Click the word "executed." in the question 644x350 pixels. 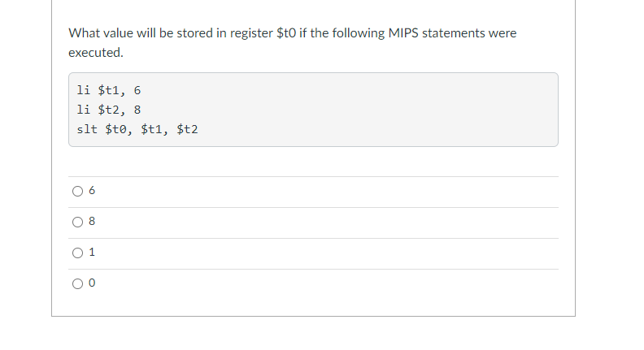pyautogui.click(x=95, y=53)
